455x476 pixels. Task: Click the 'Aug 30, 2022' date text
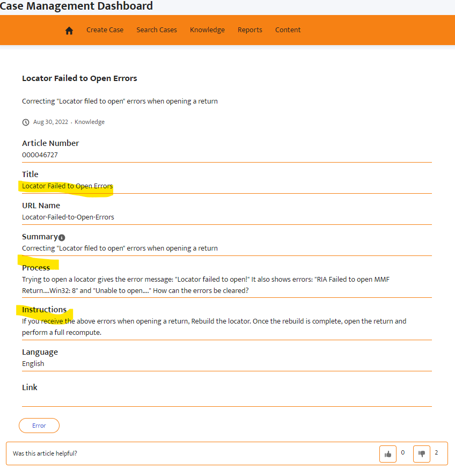point(50,122)
